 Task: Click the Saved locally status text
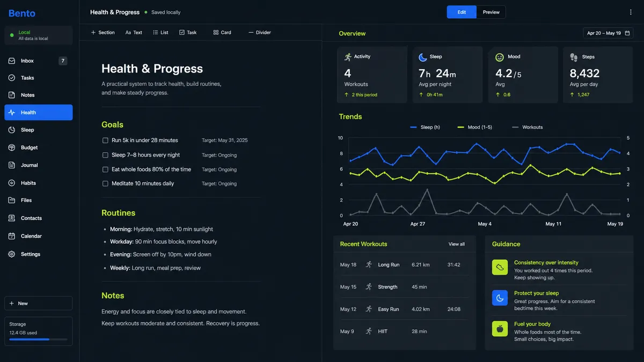pos(166,12)
